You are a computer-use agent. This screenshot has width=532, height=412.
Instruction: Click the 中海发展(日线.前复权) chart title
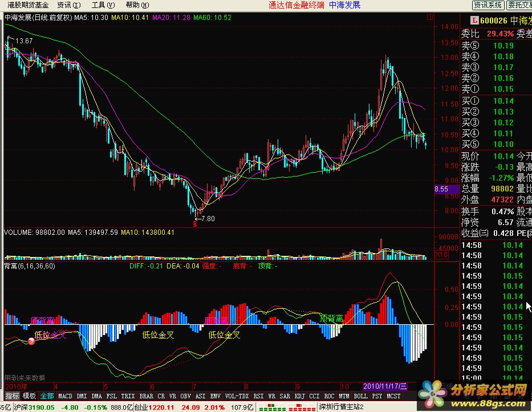point(38,18)
